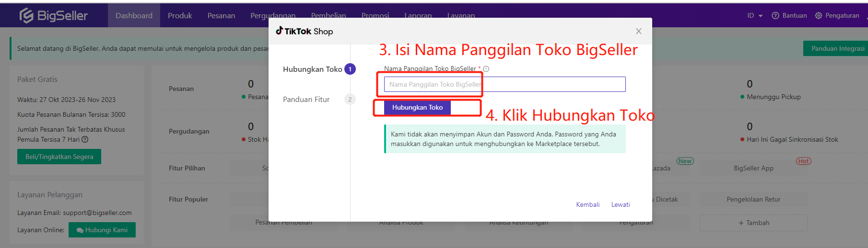
Task: Click the Hubungi Kami chat button
Action: [102, 230]
